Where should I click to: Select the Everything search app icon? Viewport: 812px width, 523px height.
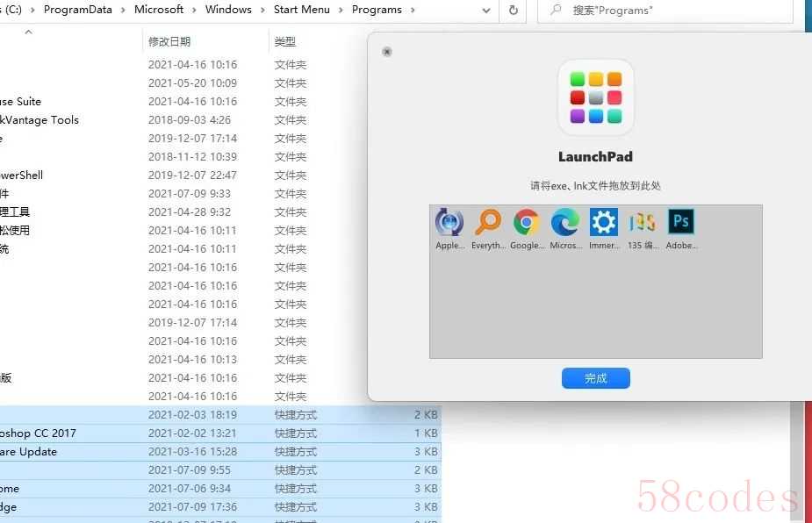tap(488, 224)
